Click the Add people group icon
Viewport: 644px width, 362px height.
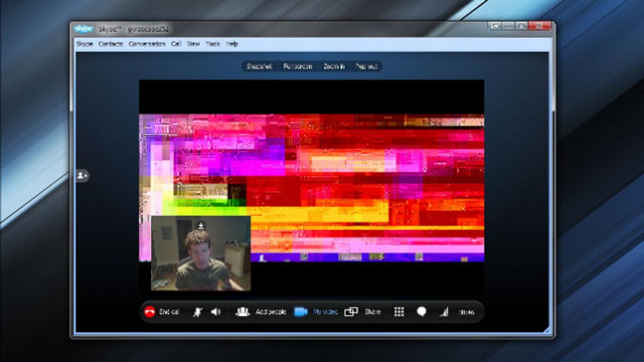[x=243, y=312]
